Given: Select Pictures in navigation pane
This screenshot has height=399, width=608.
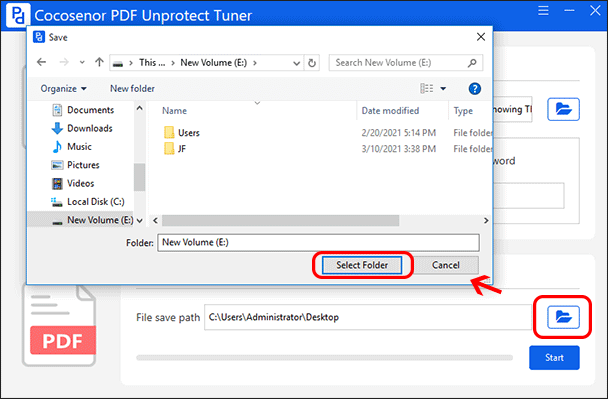Looking at the screenshot, I should pyautogui.click(x=76, y=165).
